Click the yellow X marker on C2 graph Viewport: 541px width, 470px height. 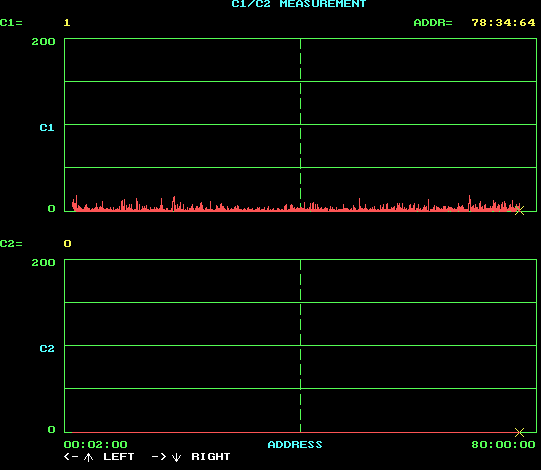(519, 432)
